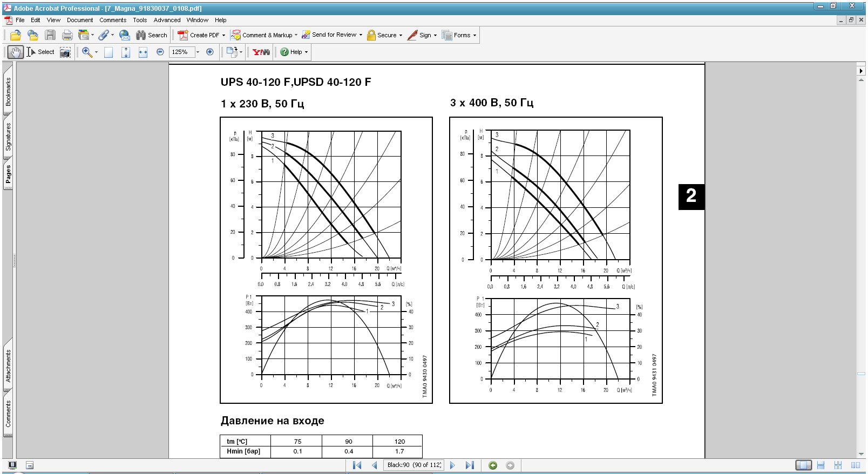868x474 pixels.
Task: Save the document with the floppy disk icon
Action: [x=50, y=35]
